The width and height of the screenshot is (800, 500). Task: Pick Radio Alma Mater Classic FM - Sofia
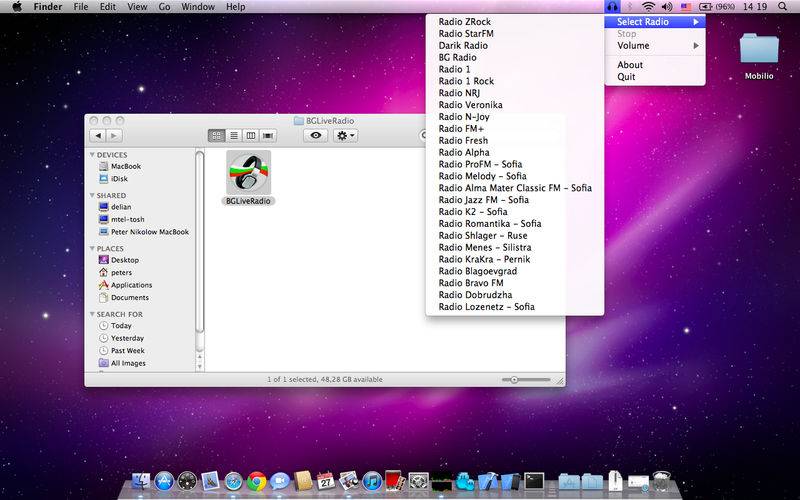click(515, 188)
